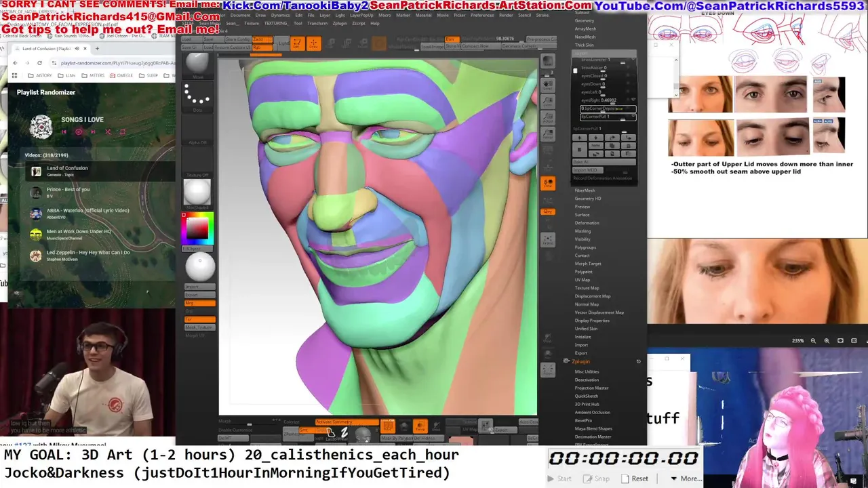Open the Document menu
The height and width of the screenshot is (488, 868).
pyautogui.click(x=240, y=15)
